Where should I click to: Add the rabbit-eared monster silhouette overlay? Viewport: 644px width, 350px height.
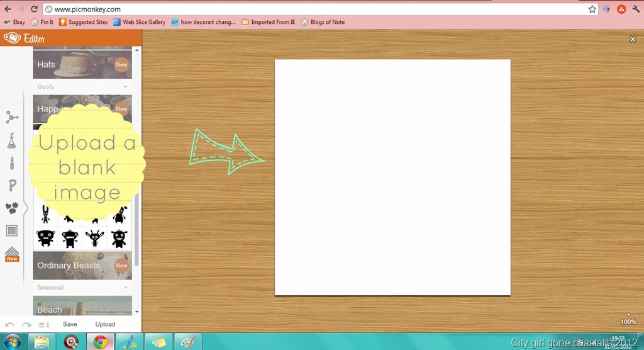(x=45, y=214)
